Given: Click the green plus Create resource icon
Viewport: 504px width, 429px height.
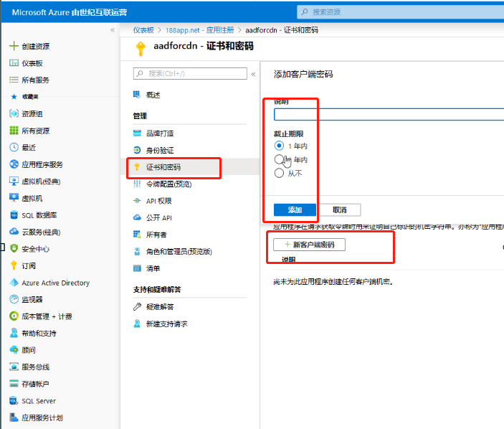Looking at the screenshot, I should pos(14,46).
